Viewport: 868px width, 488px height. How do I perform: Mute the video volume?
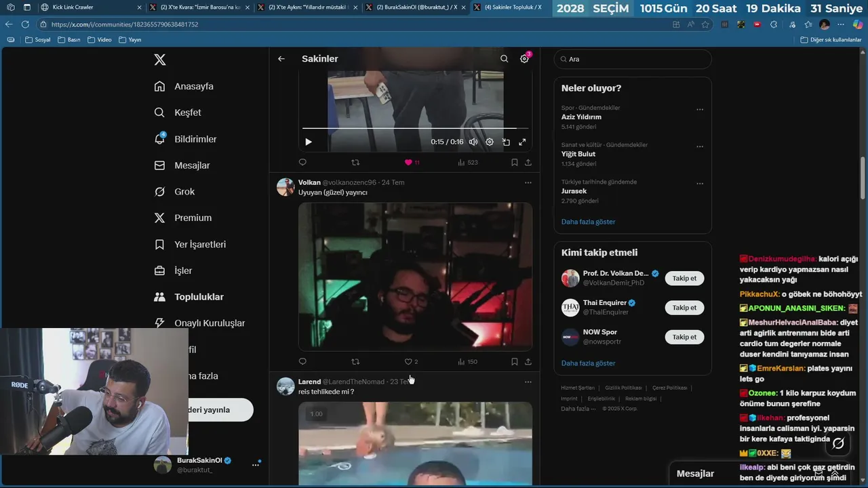(x=473, y=142)
